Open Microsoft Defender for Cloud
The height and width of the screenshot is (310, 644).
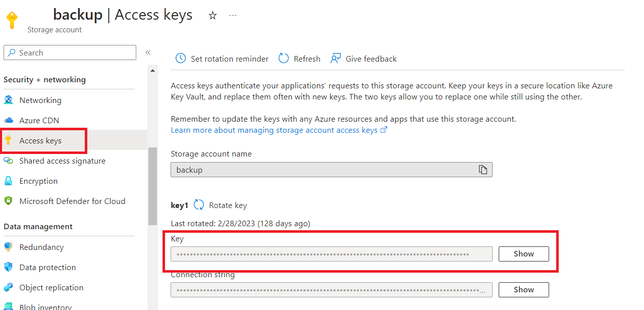pyautogui.click(x=72, y=201)
